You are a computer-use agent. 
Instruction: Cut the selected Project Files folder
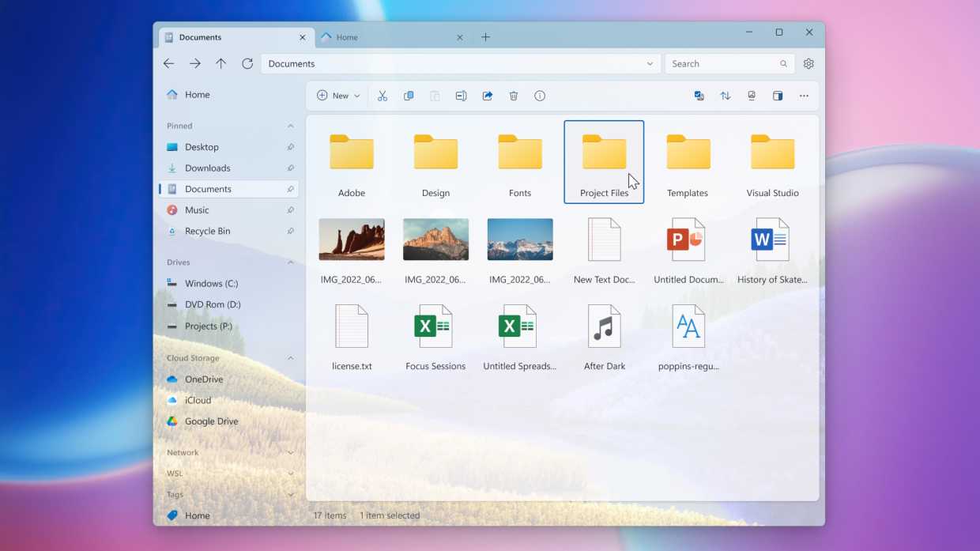383,96
